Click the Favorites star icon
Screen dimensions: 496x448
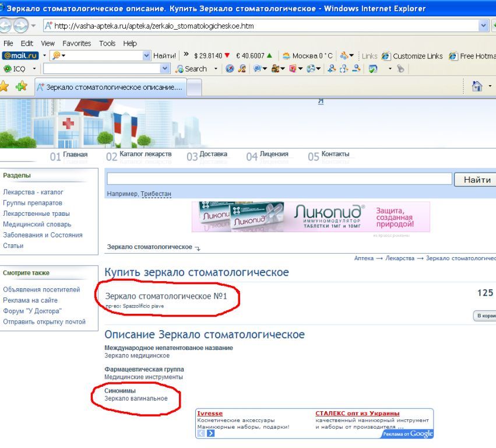[x=5, y=86]
